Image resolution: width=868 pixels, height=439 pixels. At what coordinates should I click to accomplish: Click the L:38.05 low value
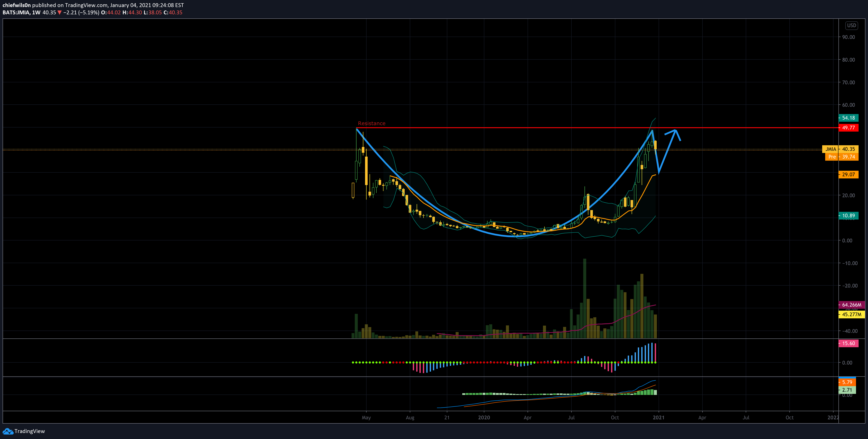[x=153, y=12]
